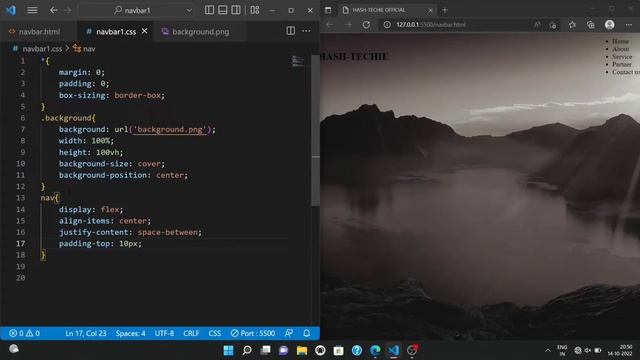Go back in VS Code navigation history
The image size is (640, 360).
(x=53, y=10)
